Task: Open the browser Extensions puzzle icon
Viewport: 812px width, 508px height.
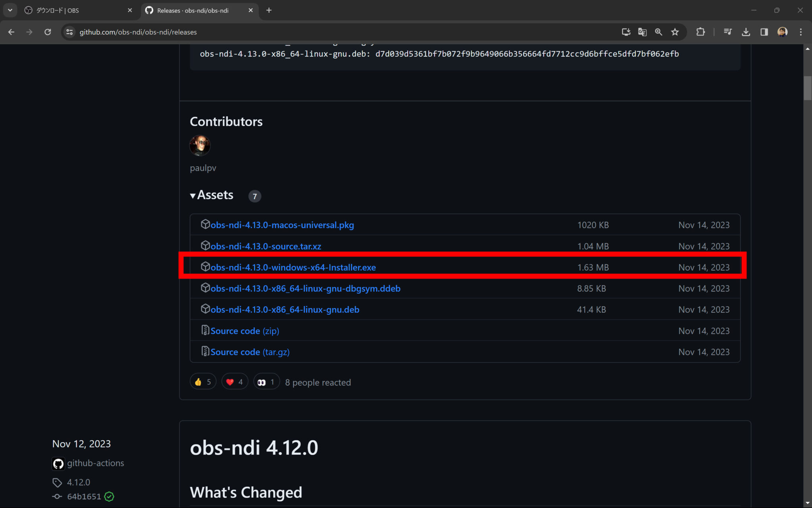Action: (701, 32)
